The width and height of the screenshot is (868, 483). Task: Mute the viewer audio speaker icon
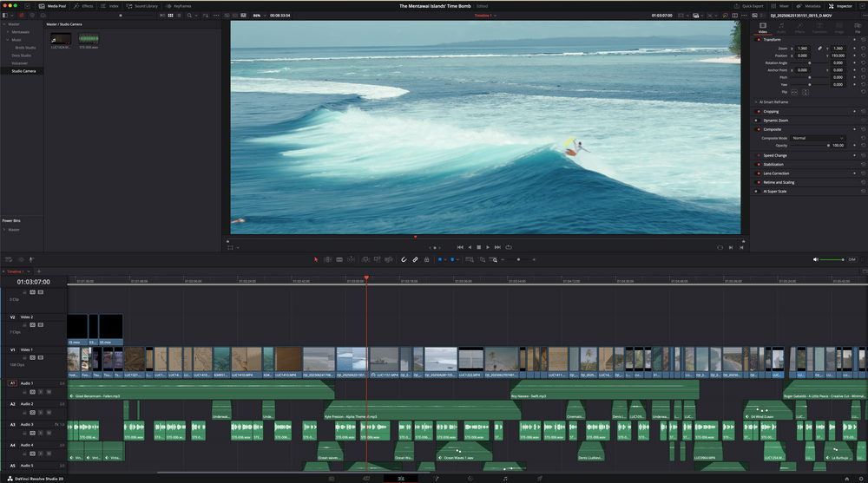click(x=815, y=259)
